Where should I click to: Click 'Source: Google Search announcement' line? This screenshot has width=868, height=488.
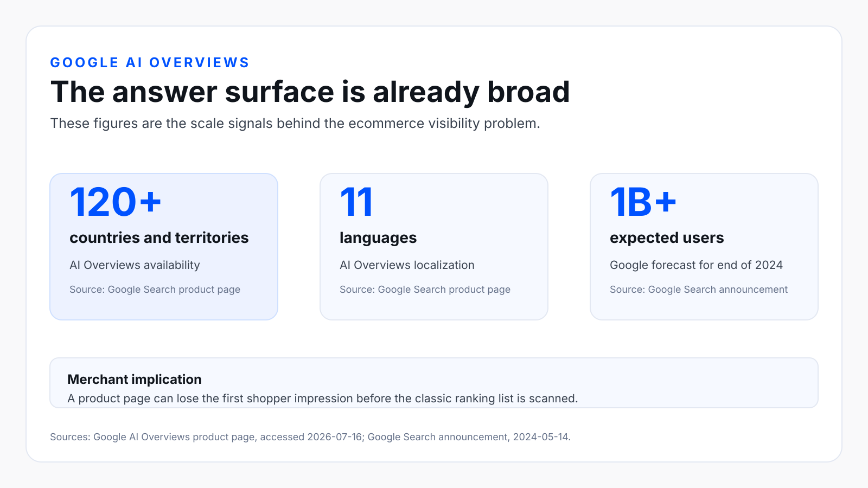[699, 290]
